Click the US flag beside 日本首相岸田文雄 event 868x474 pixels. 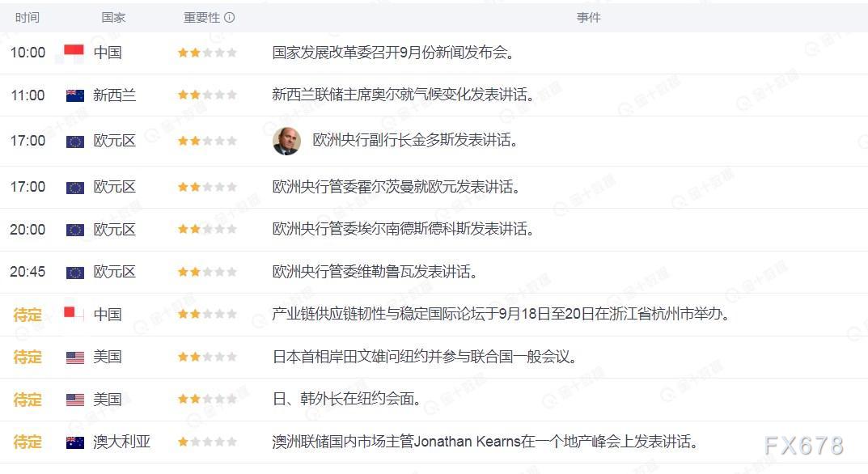point(74,358)
